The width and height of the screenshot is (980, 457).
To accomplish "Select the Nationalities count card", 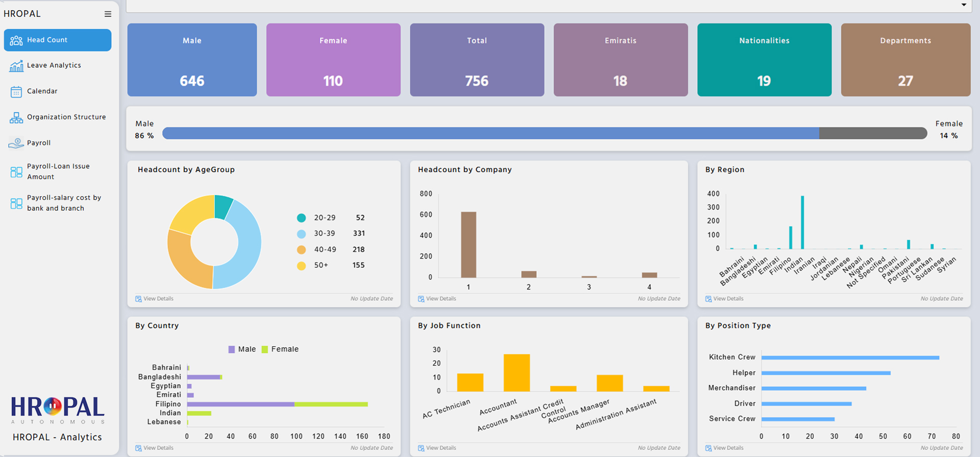I will pos(764,60).
